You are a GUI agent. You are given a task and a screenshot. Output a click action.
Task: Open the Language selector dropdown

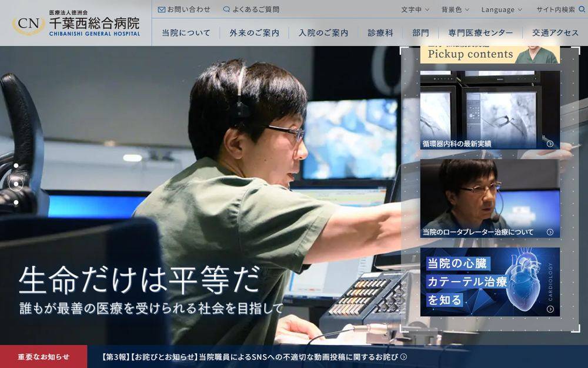click(x=502, y=10)
